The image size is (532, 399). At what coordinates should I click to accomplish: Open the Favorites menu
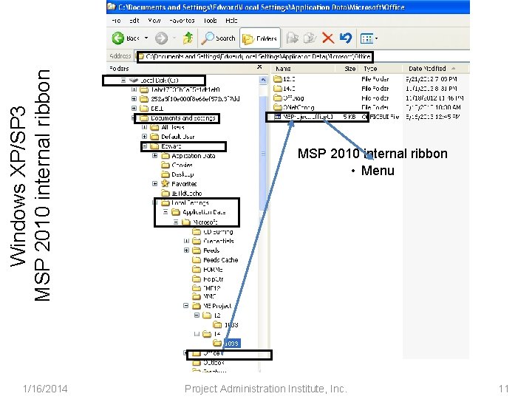click(x=182, y=21)
